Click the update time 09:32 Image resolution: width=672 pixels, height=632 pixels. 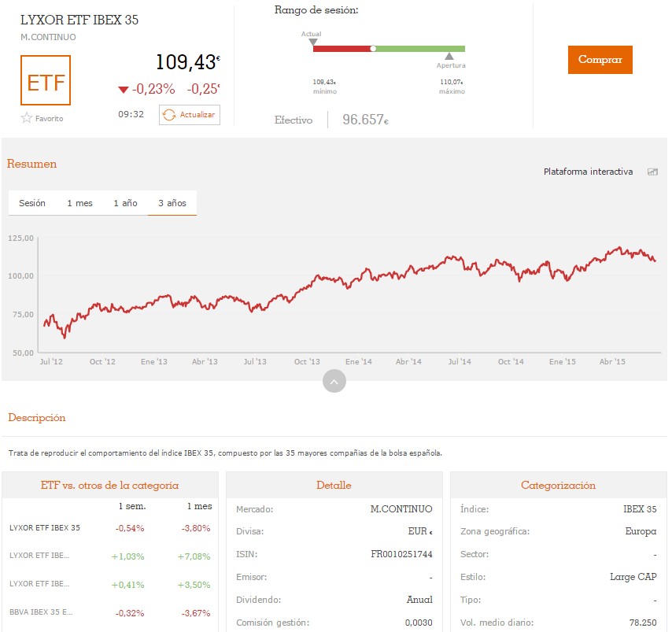coord(131,114)
